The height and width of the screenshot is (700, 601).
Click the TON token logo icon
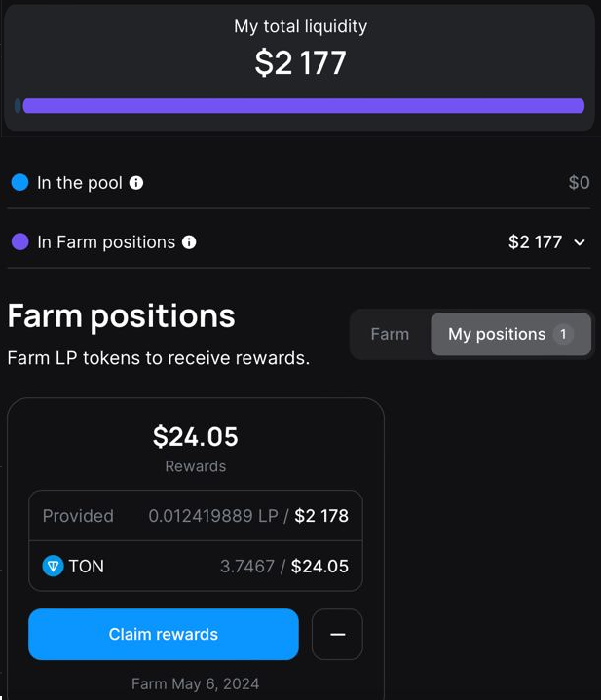(53, 566)
